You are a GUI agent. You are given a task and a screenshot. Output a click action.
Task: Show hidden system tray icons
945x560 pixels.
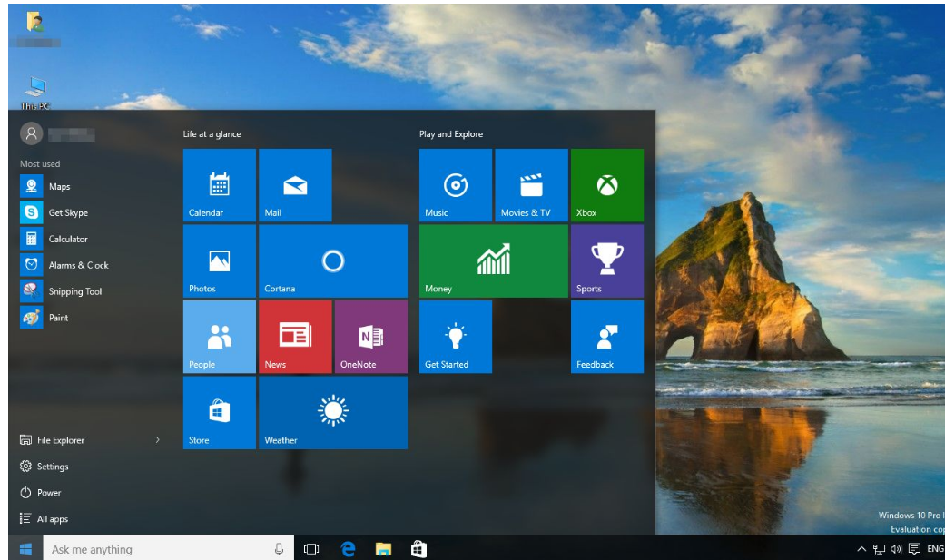(861, 549)
